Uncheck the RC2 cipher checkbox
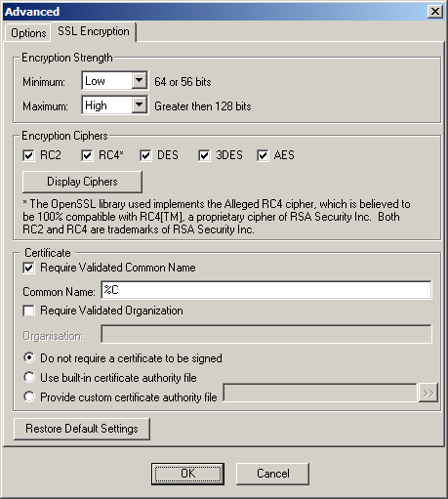Viewport: 448px width, 499px height. [x=28, y=155]
